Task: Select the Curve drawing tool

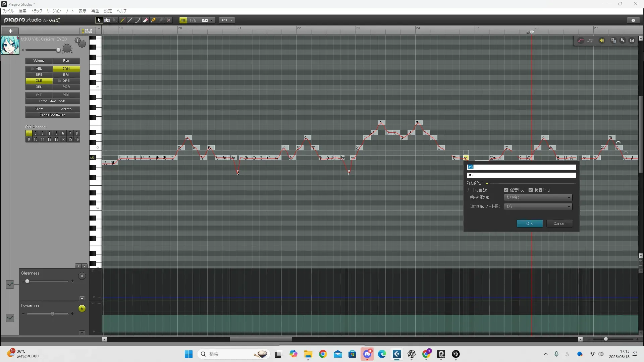Action: pyautogui.click(x=138, y=20)
